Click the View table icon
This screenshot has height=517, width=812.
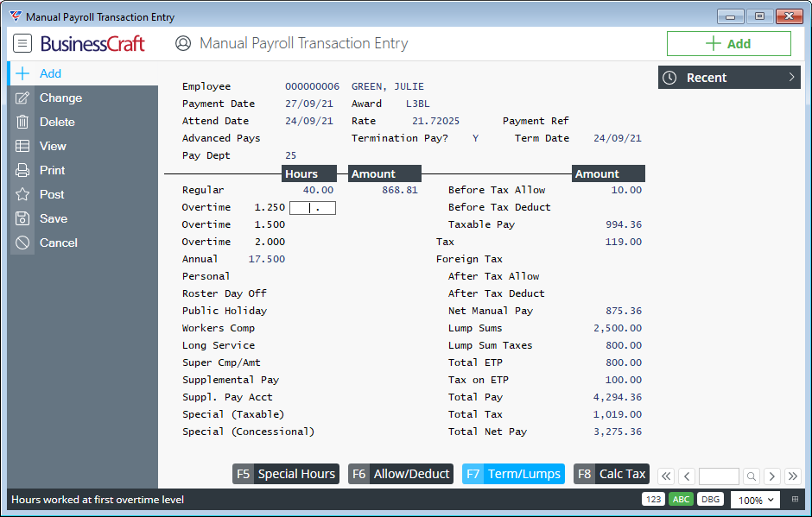tap(22, 146)
